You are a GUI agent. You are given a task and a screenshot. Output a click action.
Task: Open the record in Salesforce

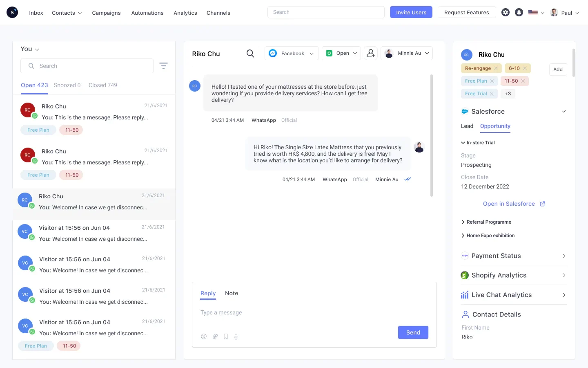point(509,204)
